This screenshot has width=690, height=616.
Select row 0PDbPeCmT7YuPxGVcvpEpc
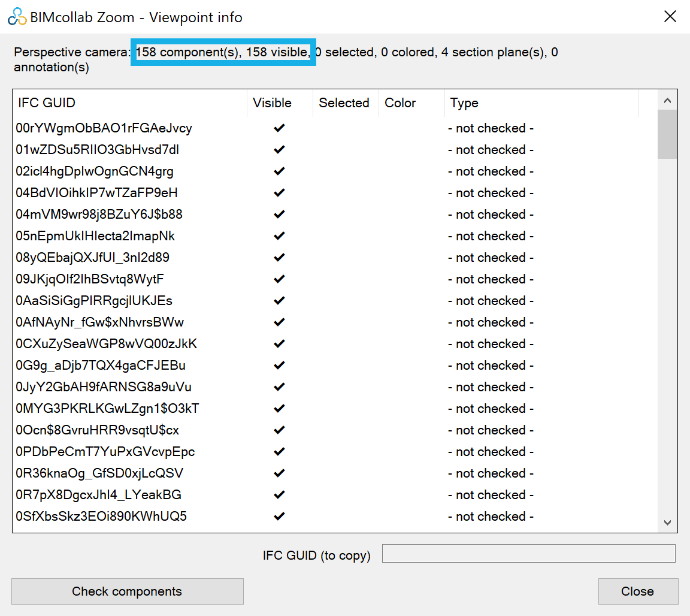point(334,452)
